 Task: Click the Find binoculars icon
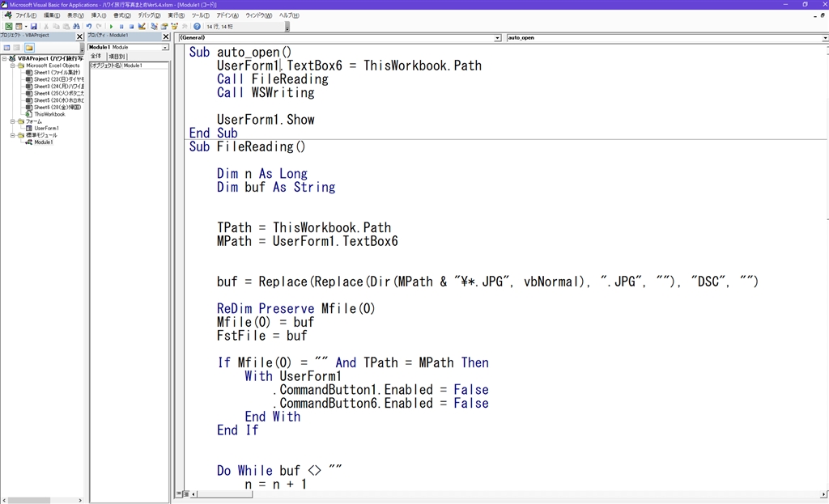tap(76, 27)
